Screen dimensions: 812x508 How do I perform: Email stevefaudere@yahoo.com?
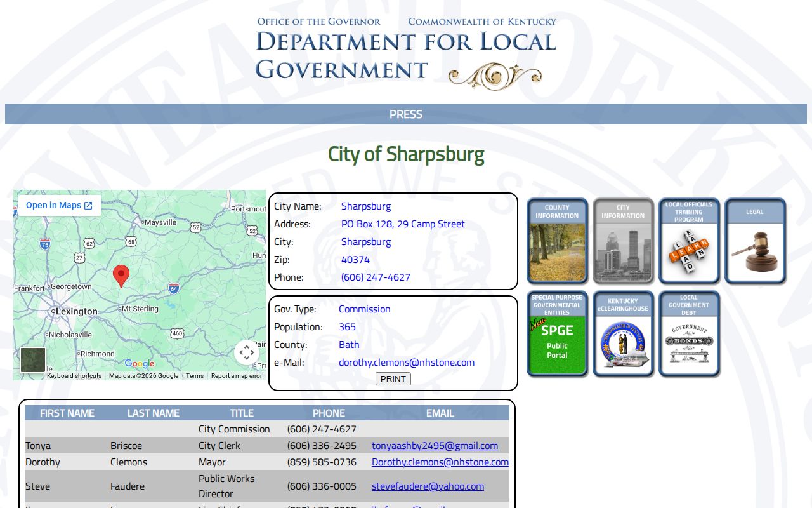tap(428, 486)
